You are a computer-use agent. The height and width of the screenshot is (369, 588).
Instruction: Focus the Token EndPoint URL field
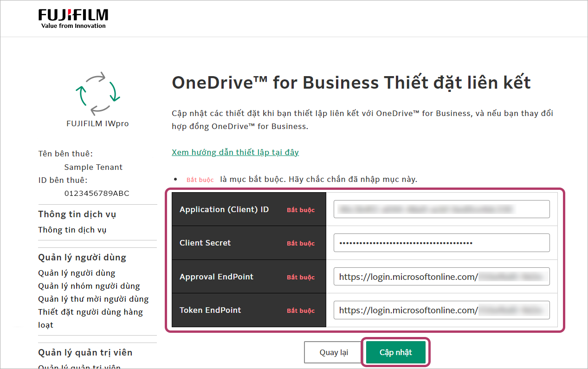[441, 310]
